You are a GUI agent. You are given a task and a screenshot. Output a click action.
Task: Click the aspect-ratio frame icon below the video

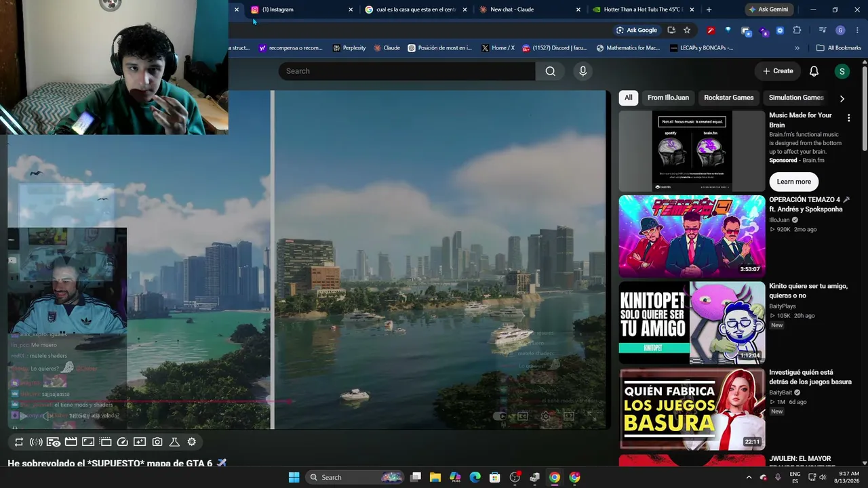pos(88,442)
